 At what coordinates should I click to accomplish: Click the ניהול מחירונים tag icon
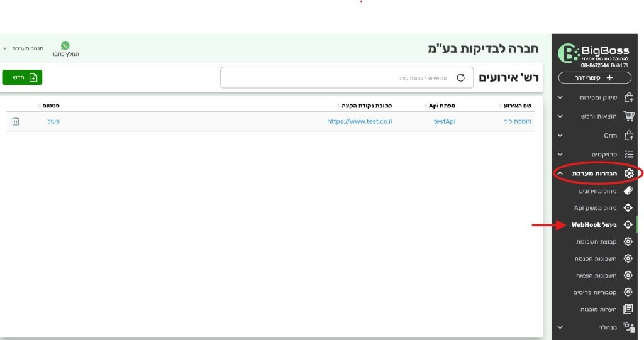coord(628,190)
